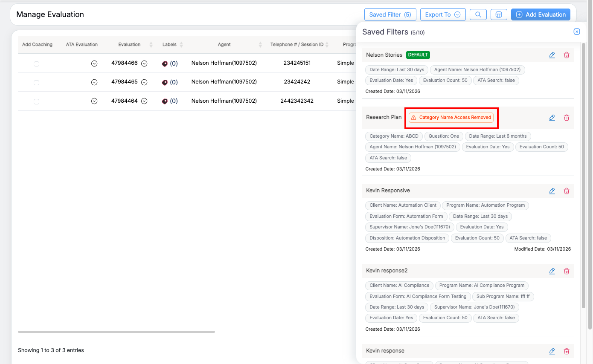The image size is (593, 364).
Task: Close the Saved Filters panel
Action: [x=576, y=32]
